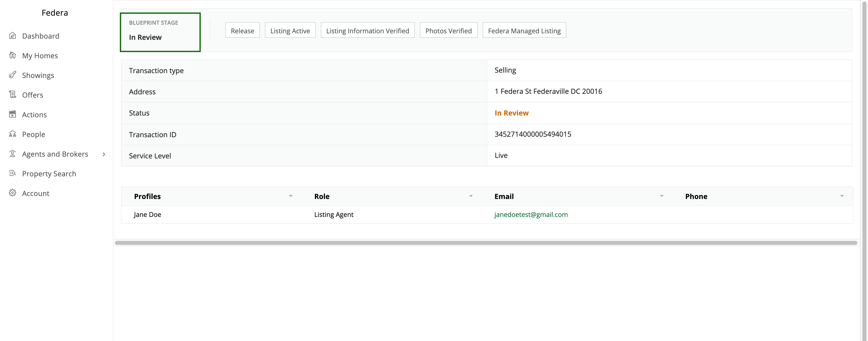Go to Property Search menu item
The image size is (868, 341).
(49, 174)
